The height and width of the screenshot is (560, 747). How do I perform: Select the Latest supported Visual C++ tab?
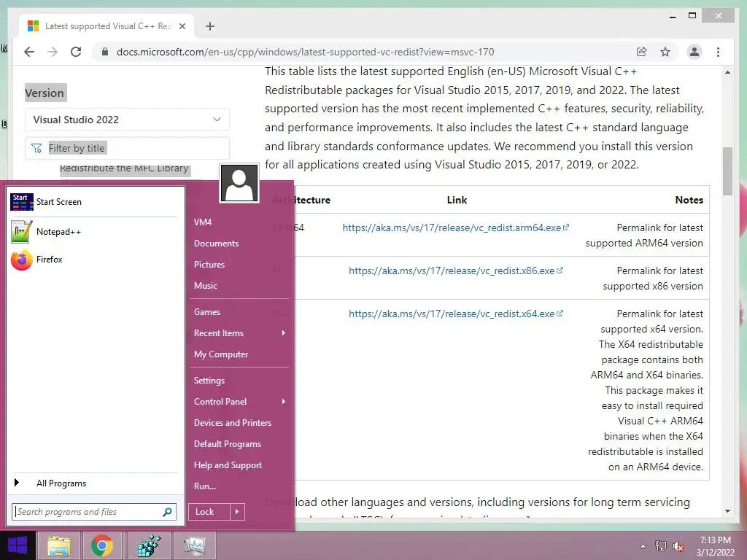click(107, 26)
